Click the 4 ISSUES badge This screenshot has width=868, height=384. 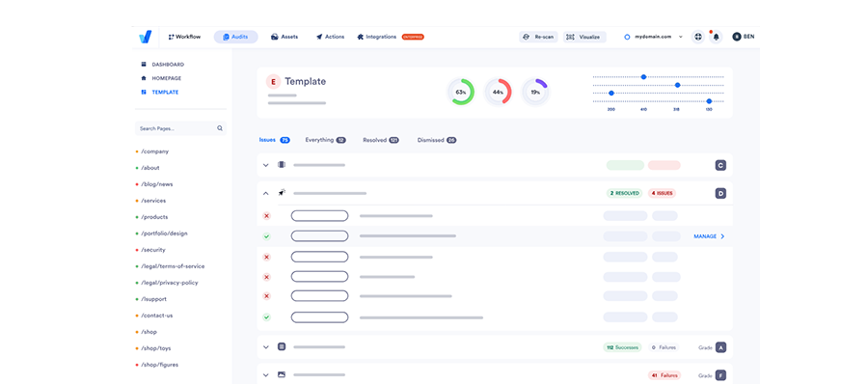662,193
